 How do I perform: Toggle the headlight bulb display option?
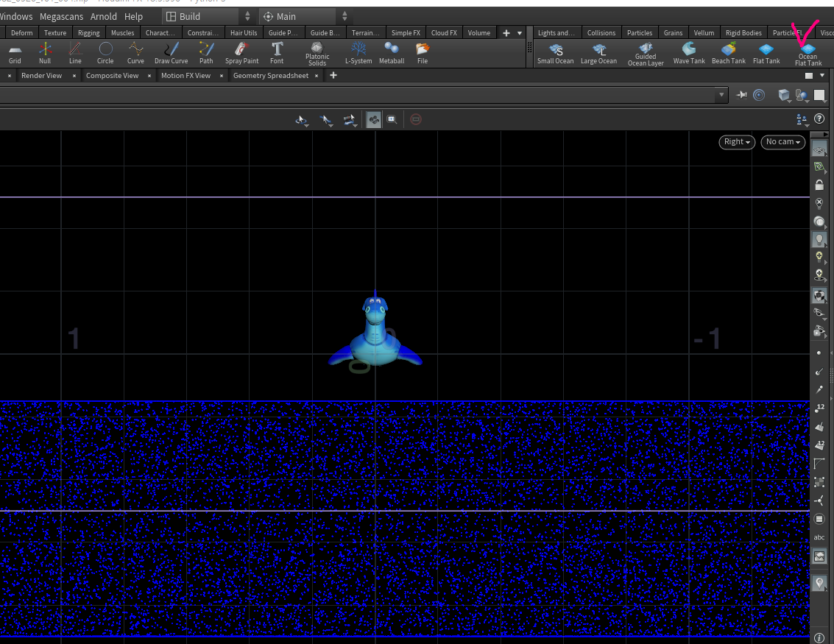tap(819, 239)
